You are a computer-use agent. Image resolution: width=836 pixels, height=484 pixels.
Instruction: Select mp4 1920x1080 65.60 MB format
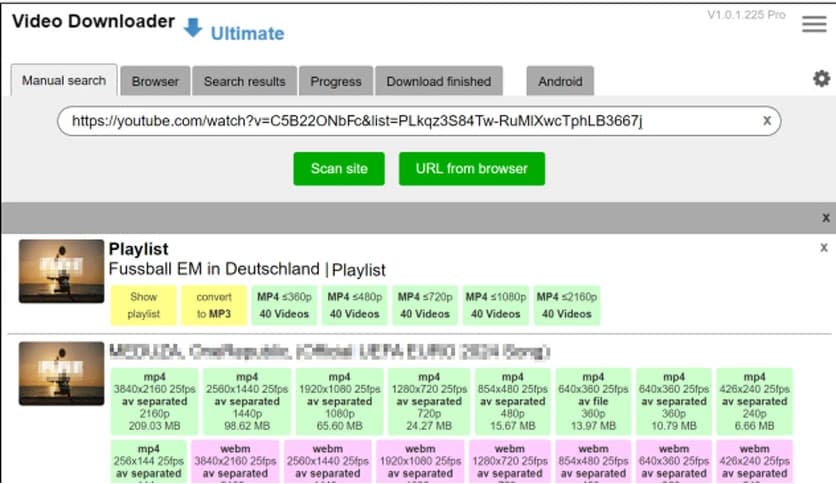[x=340, y=401]
